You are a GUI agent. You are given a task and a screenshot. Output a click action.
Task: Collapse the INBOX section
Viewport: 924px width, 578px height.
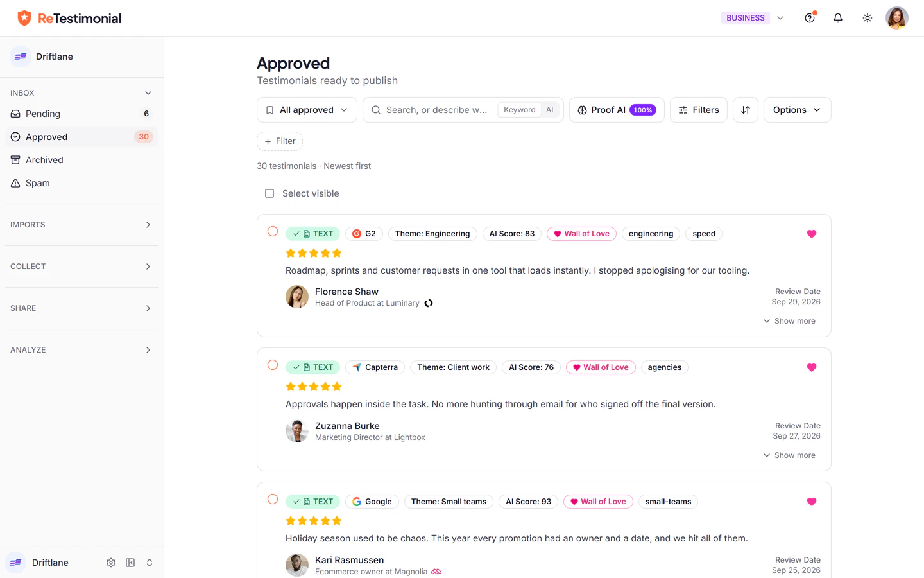(81, 93)
